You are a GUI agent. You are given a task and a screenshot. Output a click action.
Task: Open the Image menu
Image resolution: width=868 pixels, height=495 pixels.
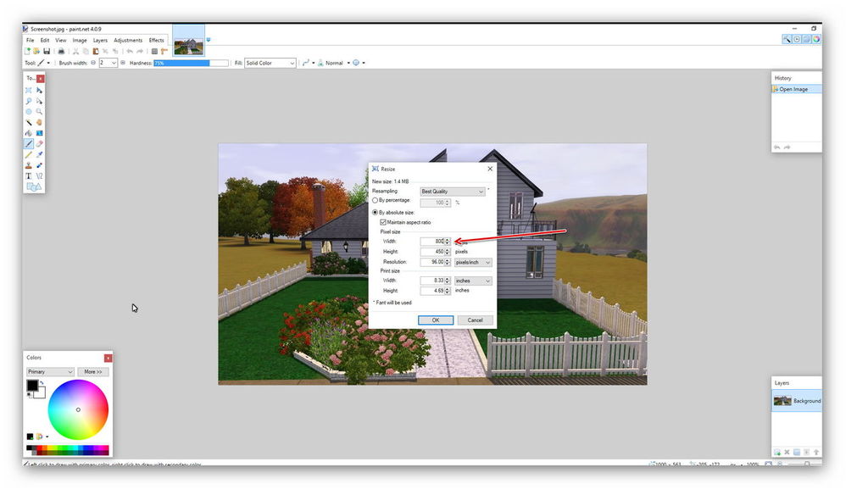(x=80, y=40)
